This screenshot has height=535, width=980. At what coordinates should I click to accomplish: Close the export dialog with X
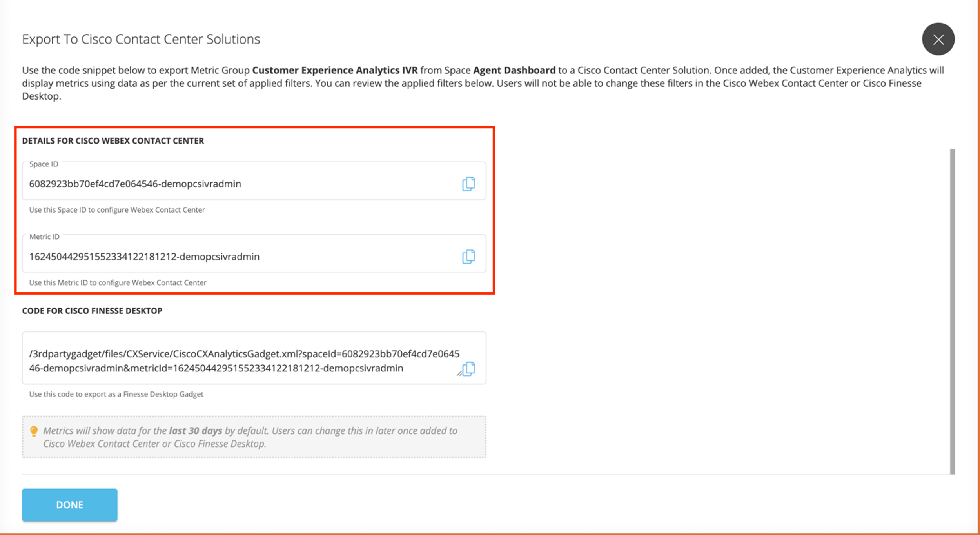tap(938, 39)
